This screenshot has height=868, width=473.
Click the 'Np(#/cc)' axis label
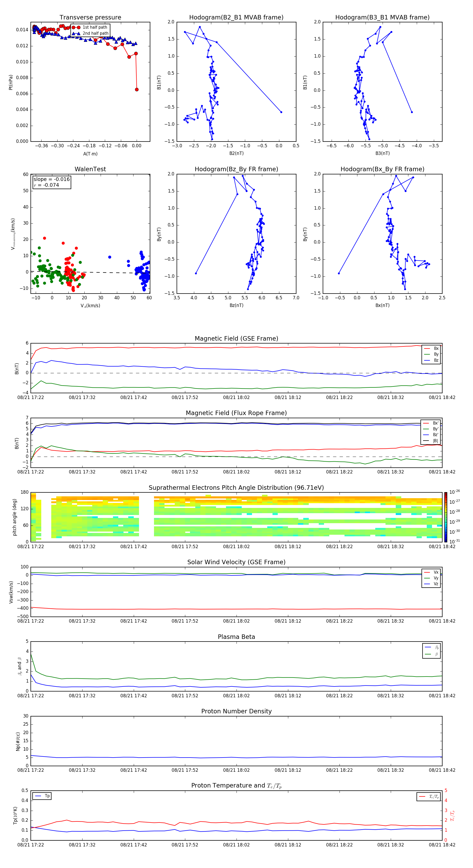18,741
